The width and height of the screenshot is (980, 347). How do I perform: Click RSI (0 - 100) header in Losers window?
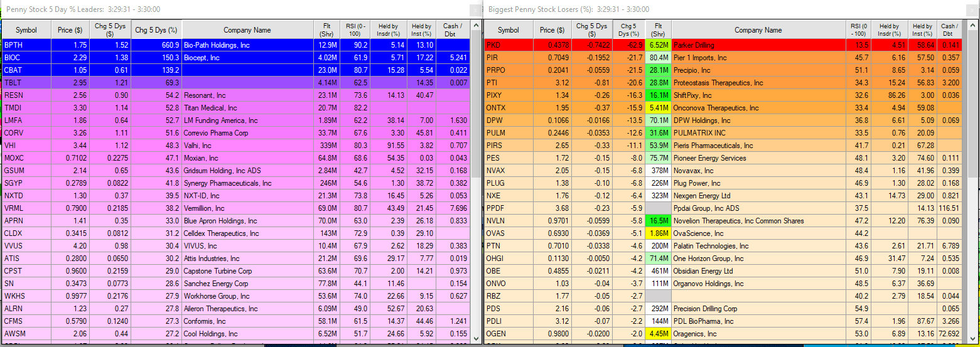pos(858,29)
